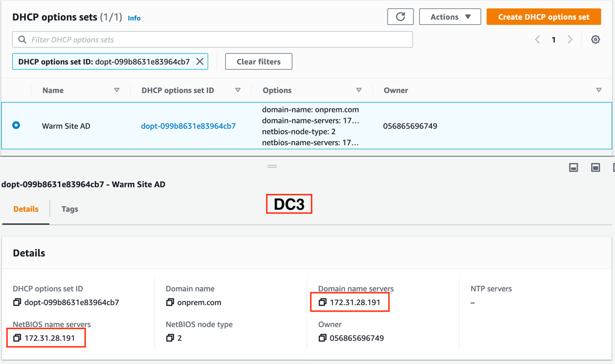Open the Name column sort dropdown

pyautogui.click(x=117, y=90)
